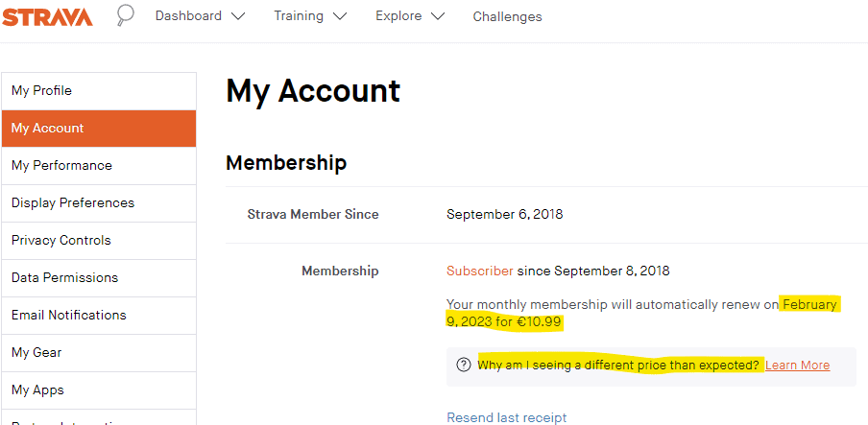This screenshot has width=868, height=425.
Task: Open the Training menu
Action: coord(299,16)
